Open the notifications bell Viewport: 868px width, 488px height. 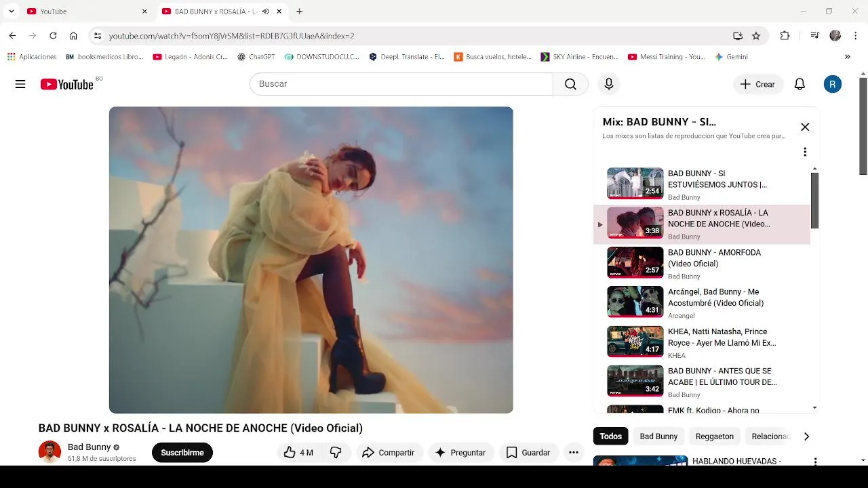click(800, 84)
